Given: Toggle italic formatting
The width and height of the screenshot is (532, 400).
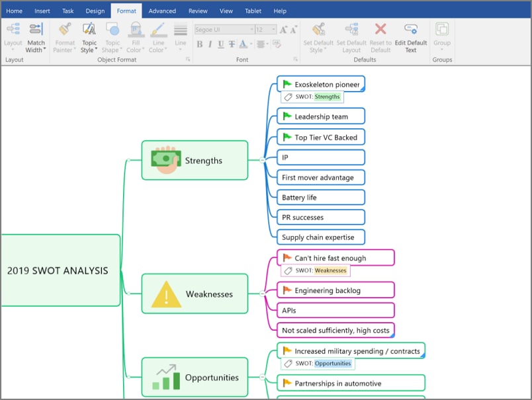Looking at the screenshot, I should tap(209, 44).
